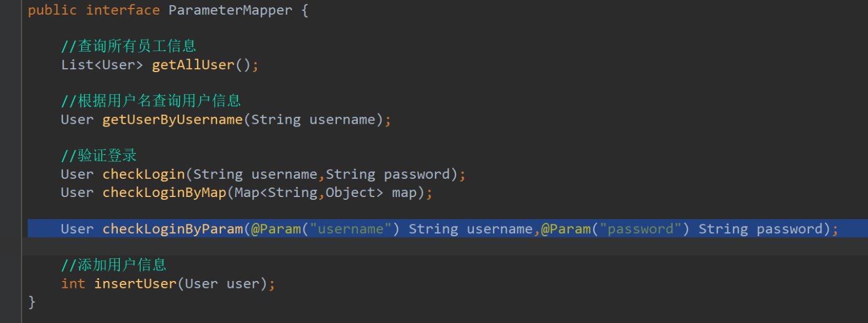Click the List<User> return type

coord(102,65)
